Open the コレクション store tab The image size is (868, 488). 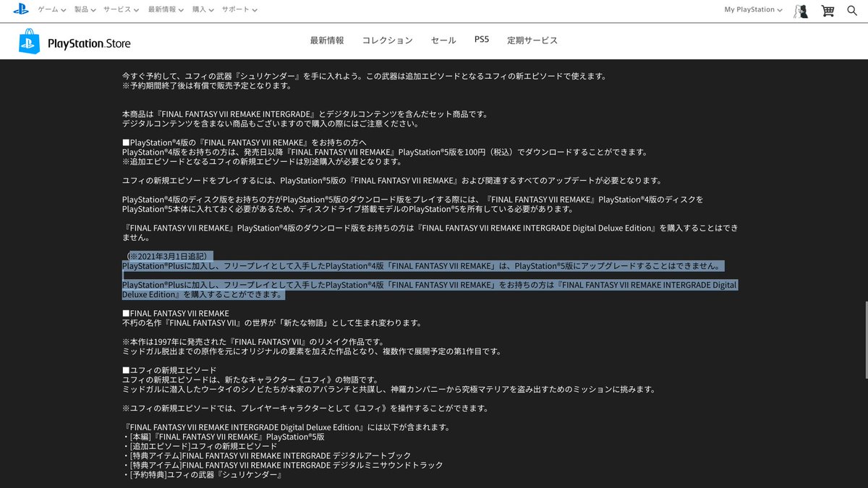388,40
